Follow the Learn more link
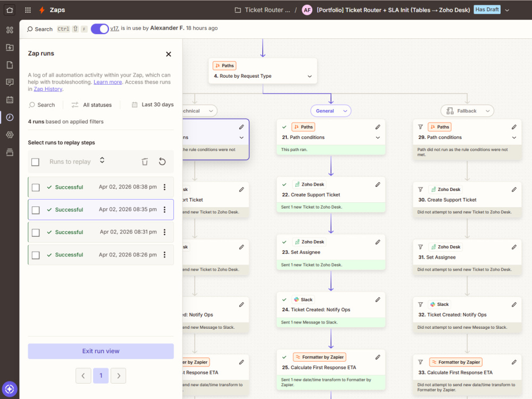The width and height of the screenshot is (532, 399). coord(107,82)
